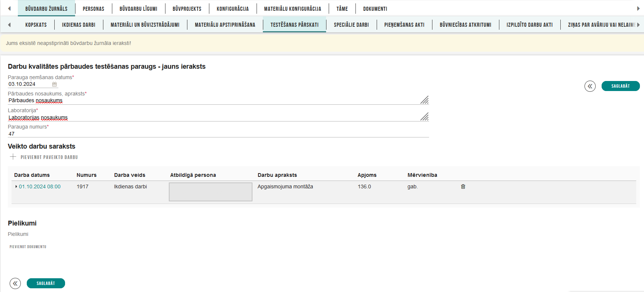Click the Mērvienība column header
Image resolution: width=644 pixels, height=292 pixels.
pos(422,175)
